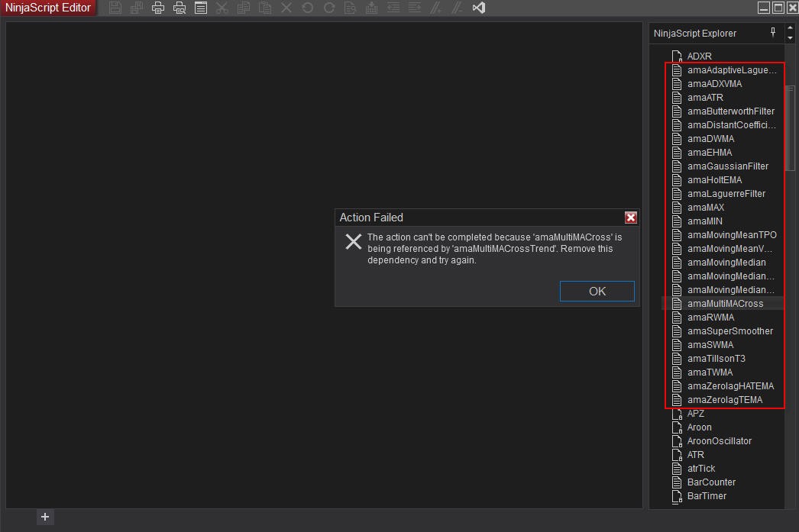Select atrTick in the explorer
This screenshot has width=799, height=532.
701,469
